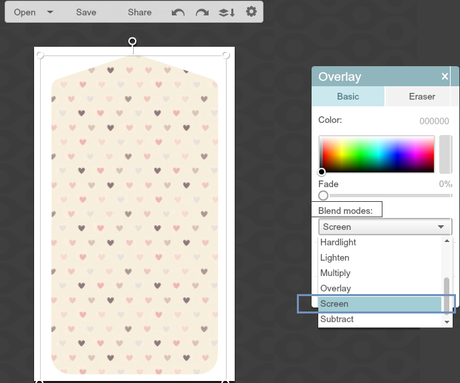The width and height of the screenshot is (460, 383).
Task: Select Lighten blend mode
Action: (380, 258)
